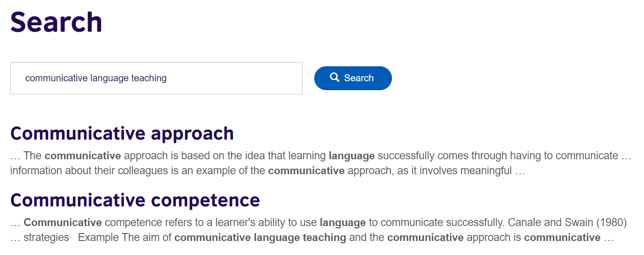
Task: Click the word 'teaching' in the search box
Action: pos(149,78)
